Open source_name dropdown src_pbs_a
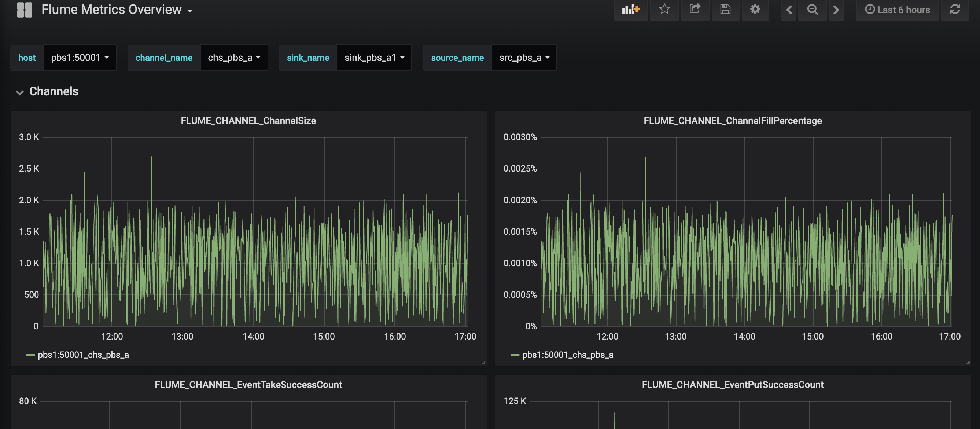This screenshot has height=429, width=980. pos(524,58)
